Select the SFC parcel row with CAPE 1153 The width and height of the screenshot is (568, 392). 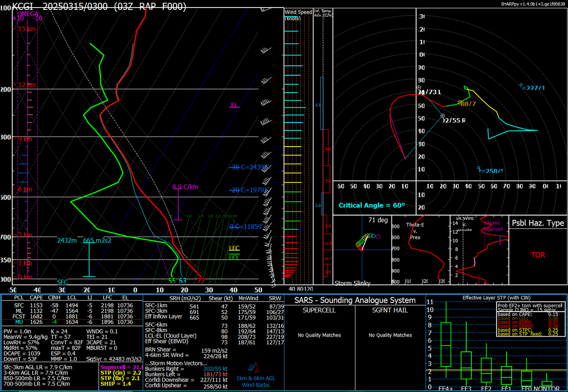tap(71, 305)
